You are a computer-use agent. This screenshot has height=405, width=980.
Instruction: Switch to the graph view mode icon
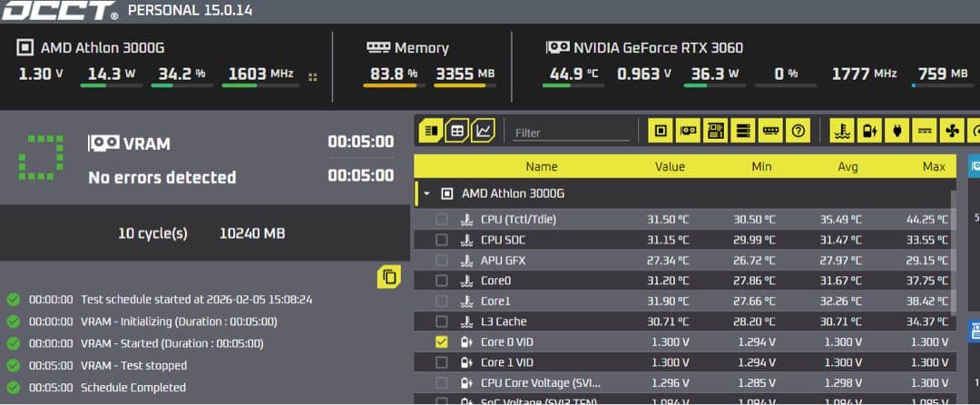click(483, 131)
